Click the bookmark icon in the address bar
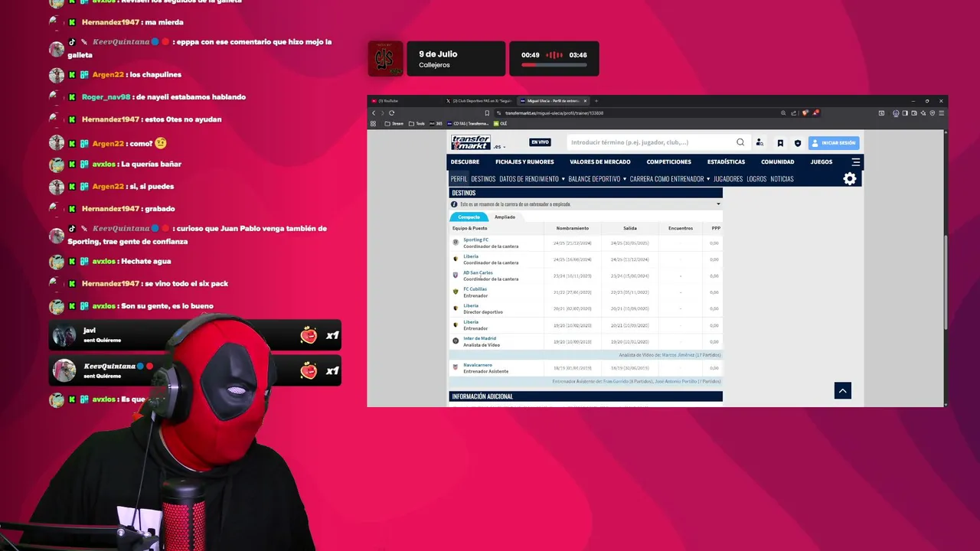This screenshot has width=980, height=551. pyautogui.click(x=487, y=112)
